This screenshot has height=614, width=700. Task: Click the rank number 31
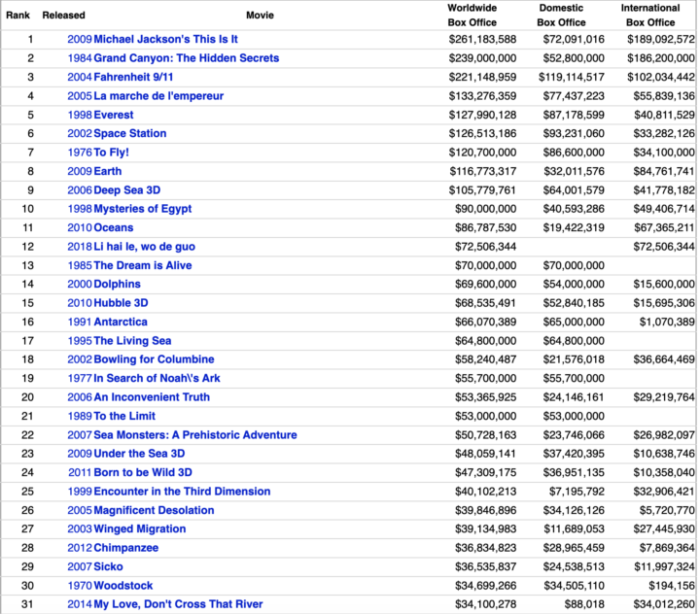27,604
